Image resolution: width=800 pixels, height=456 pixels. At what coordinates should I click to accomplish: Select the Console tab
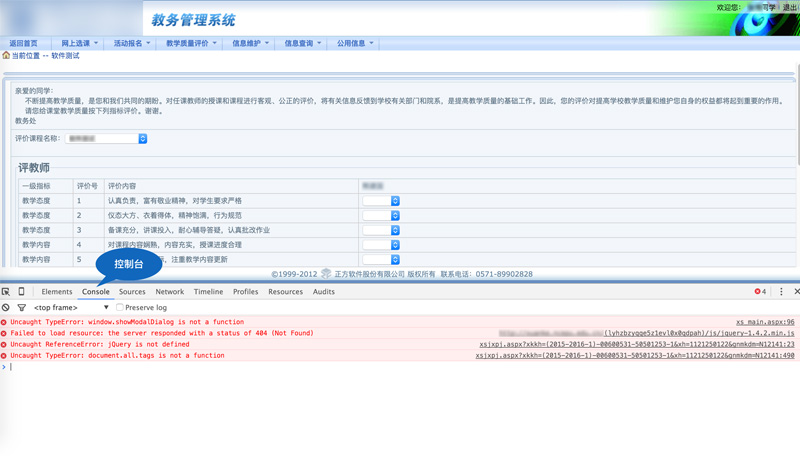[x=96, y=292]
